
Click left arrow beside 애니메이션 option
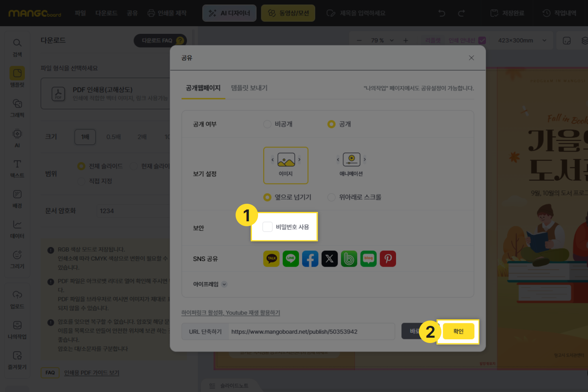pyautogui.click(x=338, y=160)
